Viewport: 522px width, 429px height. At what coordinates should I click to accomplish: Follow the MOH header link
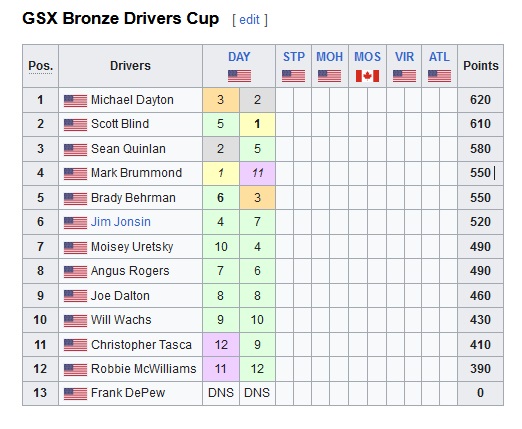coord(329,57)
